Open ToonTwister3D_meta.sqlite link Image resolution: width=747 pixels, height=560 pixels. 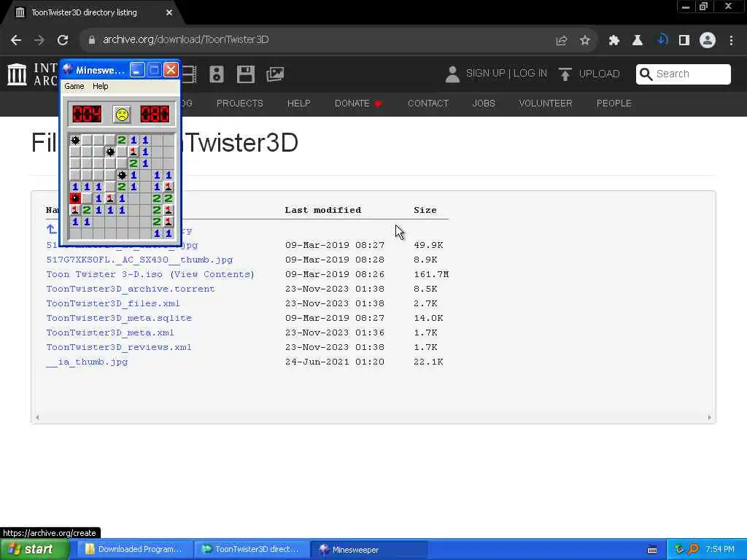119,318
